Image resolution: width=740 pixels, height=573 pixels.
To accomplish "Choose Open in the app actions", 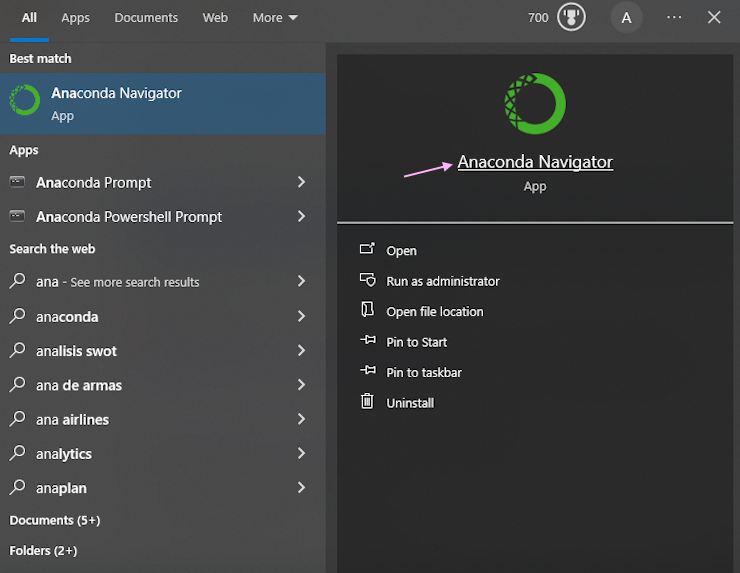I will [402, 251].
